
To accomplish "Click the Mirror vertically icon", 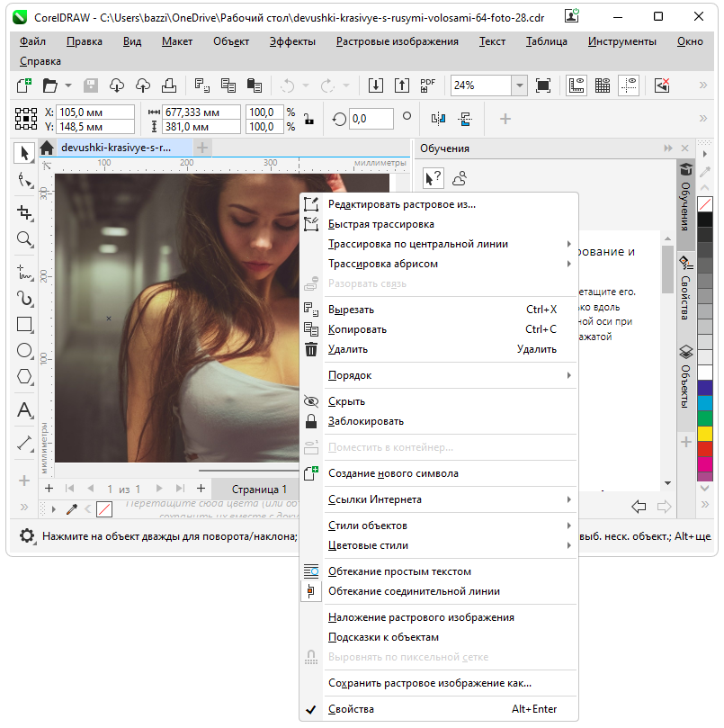I will click(465, 119).
